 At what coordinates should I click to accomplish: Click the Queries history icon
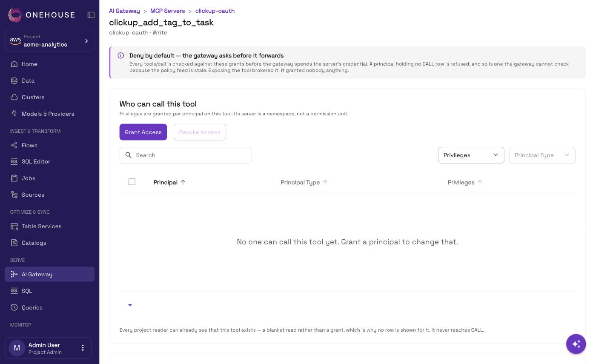pos(14,307)
